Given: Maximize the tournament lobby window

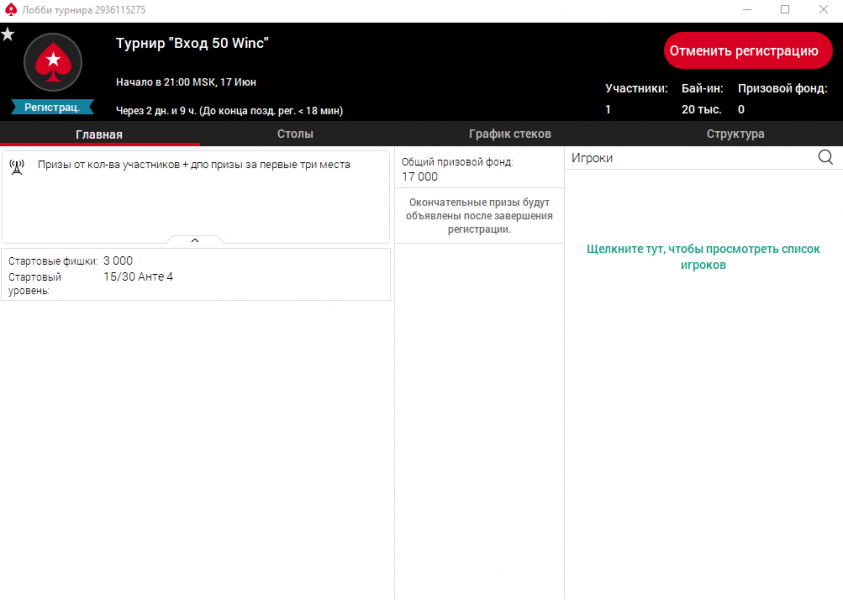Looking at the screenshot, I should [785, 9].
